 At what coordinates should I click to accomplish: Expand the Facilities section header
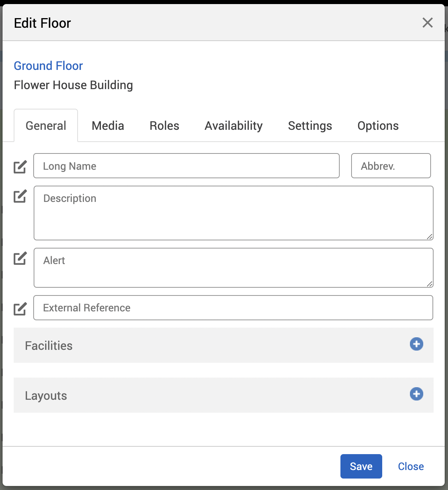point(224,345)
